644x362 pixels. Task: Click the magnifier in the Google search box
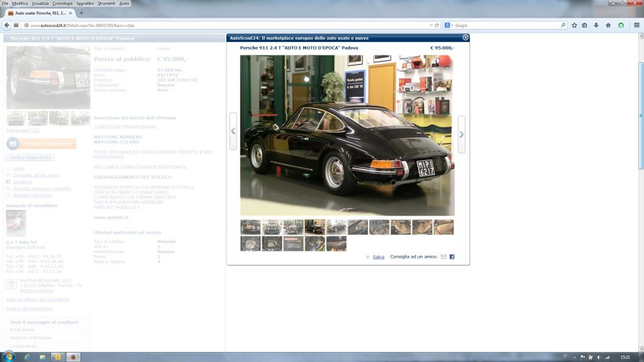(x=563, y=25)
